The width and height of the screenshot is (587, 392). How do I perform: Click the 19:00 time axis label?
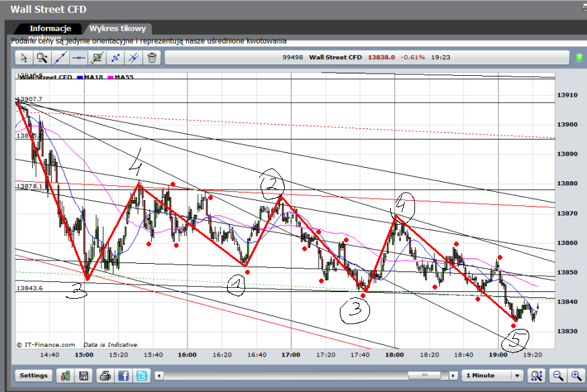[498, 354]
